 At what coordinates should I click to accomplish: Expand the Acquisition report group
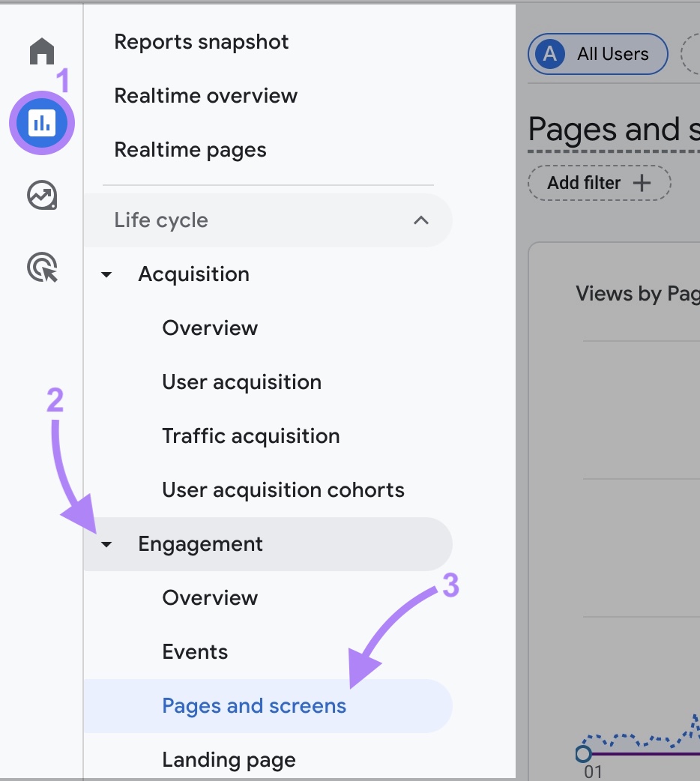pos(106,274)
